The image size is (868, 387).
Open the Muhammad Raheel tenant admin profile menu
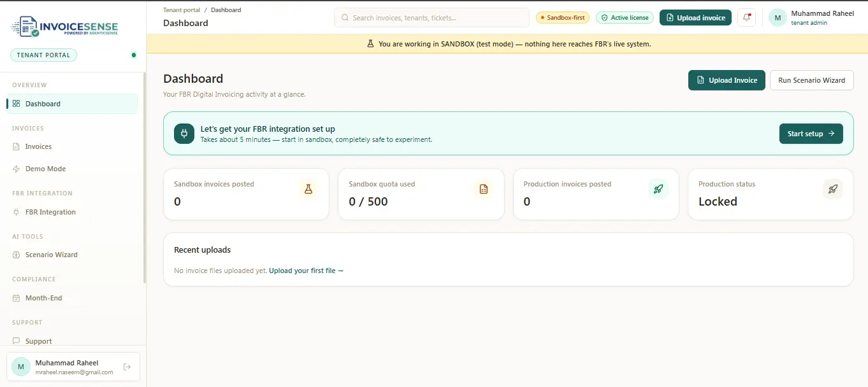[813, 18]
